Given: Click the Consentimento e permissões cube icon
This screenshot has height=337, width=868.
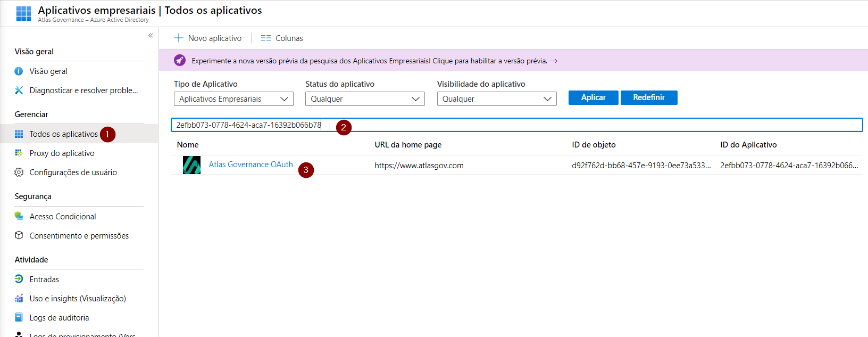Looking at the screenshot, I should point(19,235).
